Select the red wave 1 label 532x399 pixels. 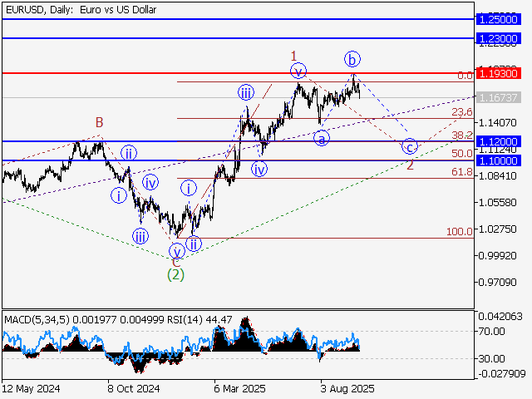click(293, 56)
